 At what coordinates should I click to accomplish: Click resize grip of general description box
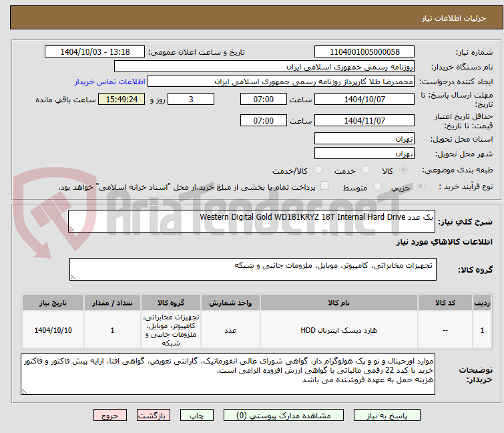[x=71, y=229]
